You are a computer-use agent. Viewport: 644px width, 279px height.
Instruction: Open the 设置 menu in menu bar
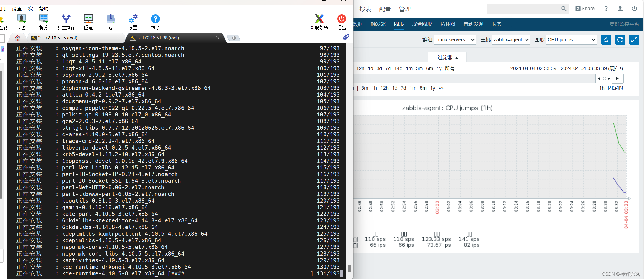pyautogui.click(x=17, y=9)
